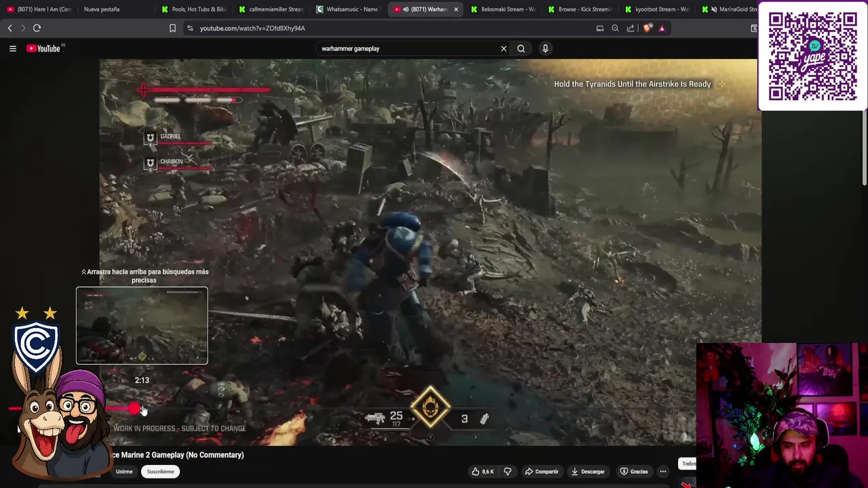Image resolution: width=868 pixels, height=488 pixels.
Task: Open the YouTube hamburger guide menu
Action: tap(12, 49)
